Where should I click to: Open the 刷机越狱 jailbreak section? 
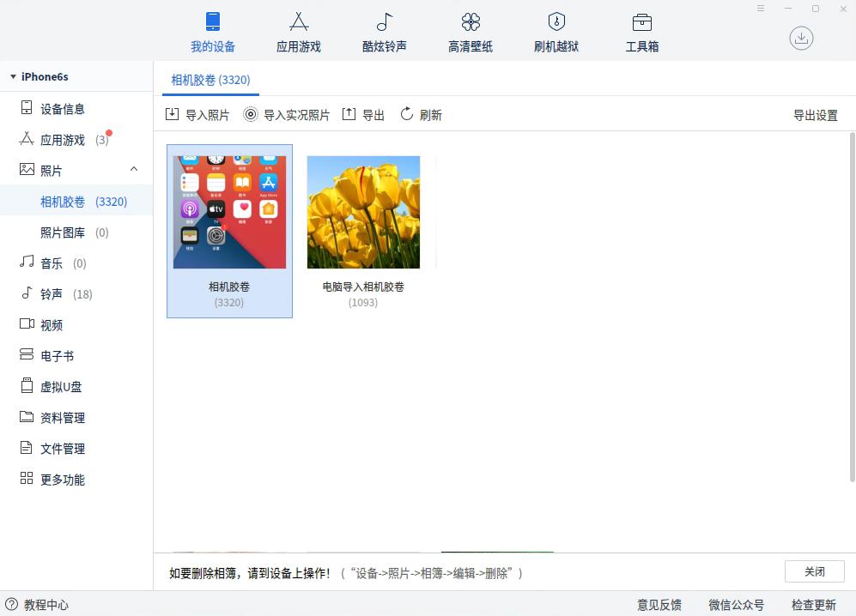(555, 32)
